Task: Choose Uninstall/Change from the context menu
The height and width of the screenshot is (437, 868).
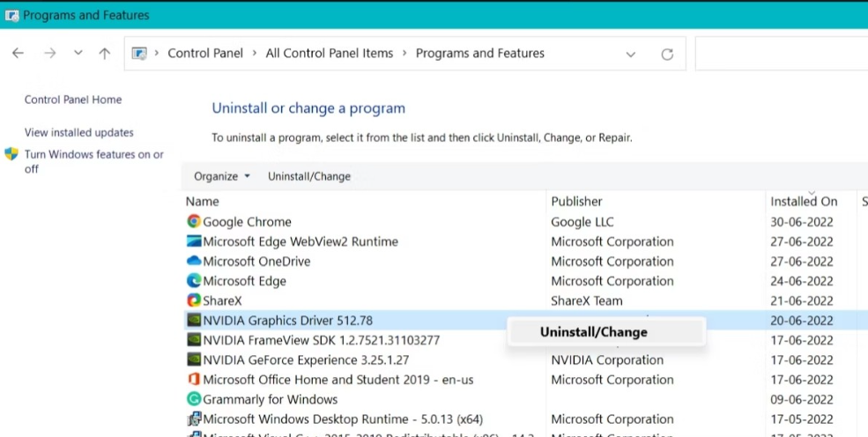Action: 606,332
